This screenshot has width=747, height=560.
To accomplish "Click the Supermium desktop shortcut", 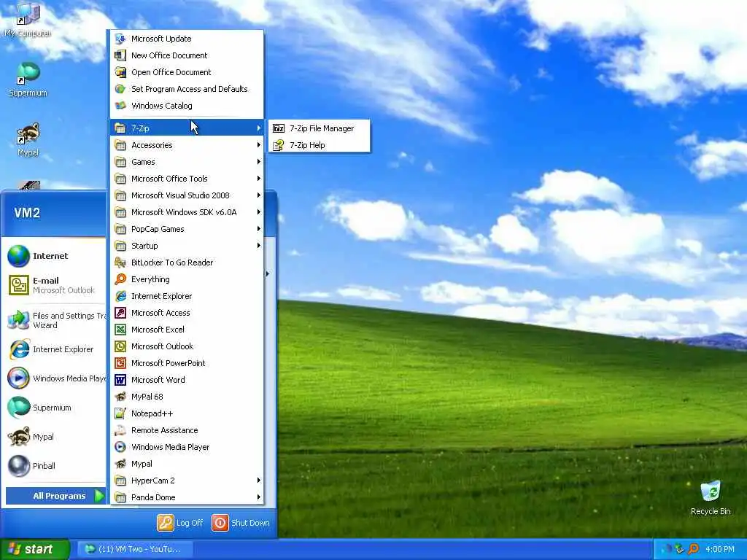I will coord(28,79).
